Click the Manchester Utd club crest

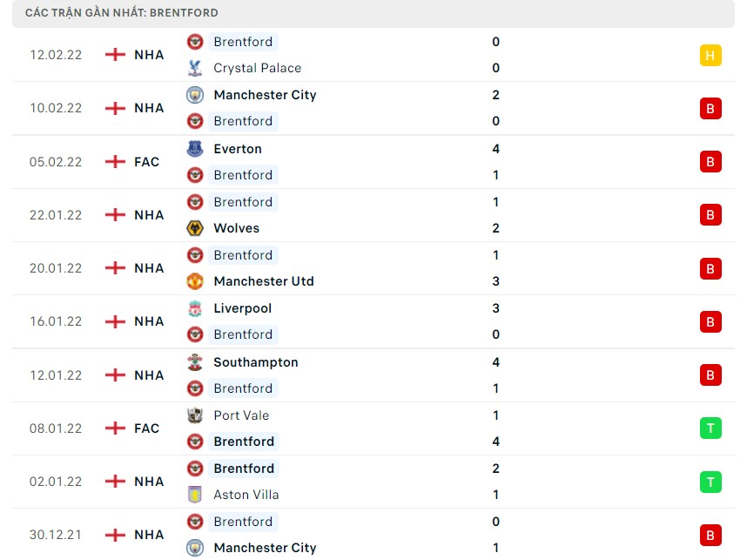coord(195,281)
